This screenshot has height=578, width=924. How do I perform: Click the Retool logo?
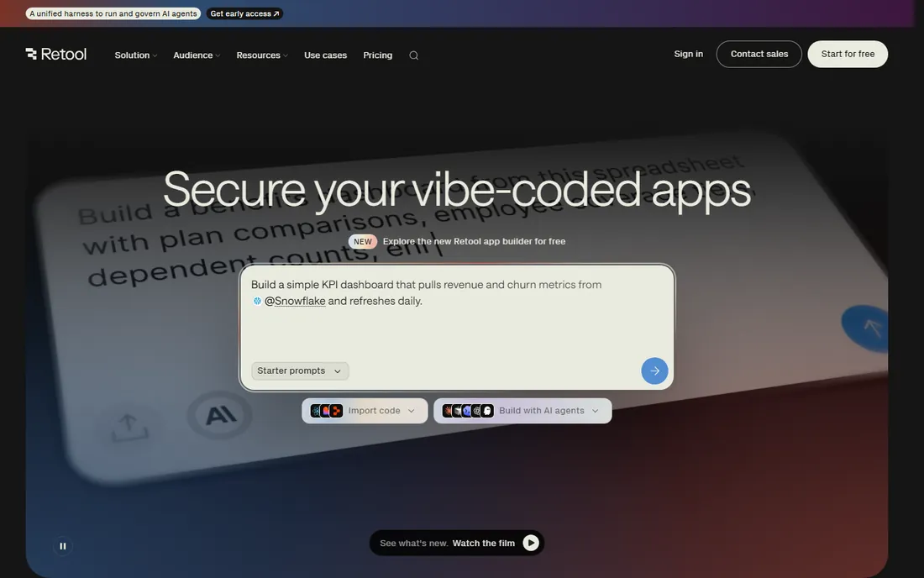point(56,55)
